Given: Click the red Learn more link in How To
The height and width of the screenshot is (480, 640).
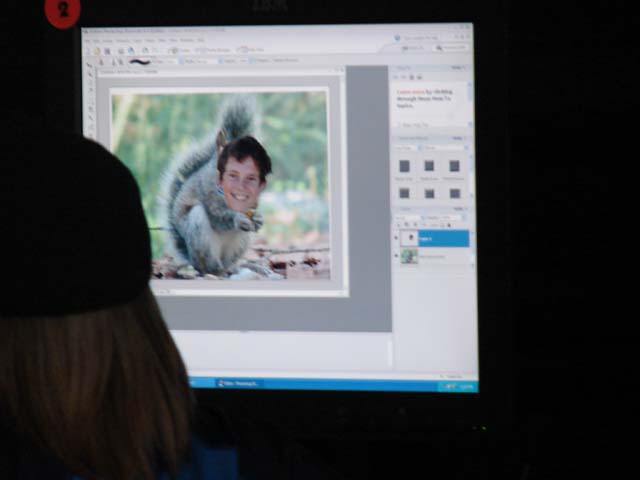Looking at the screenshot, I should click(405, 90).
